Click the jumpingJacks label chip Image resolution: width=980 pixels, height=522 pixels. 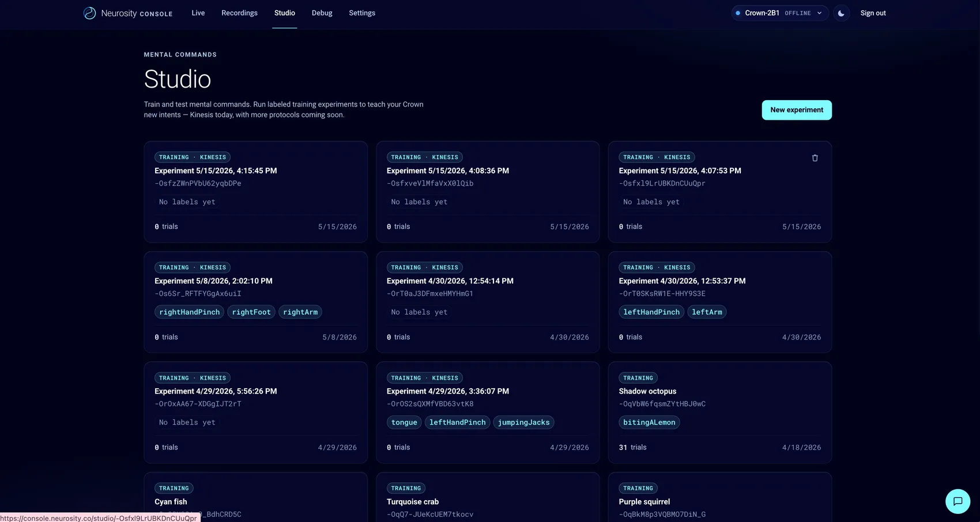click(524, 422)
